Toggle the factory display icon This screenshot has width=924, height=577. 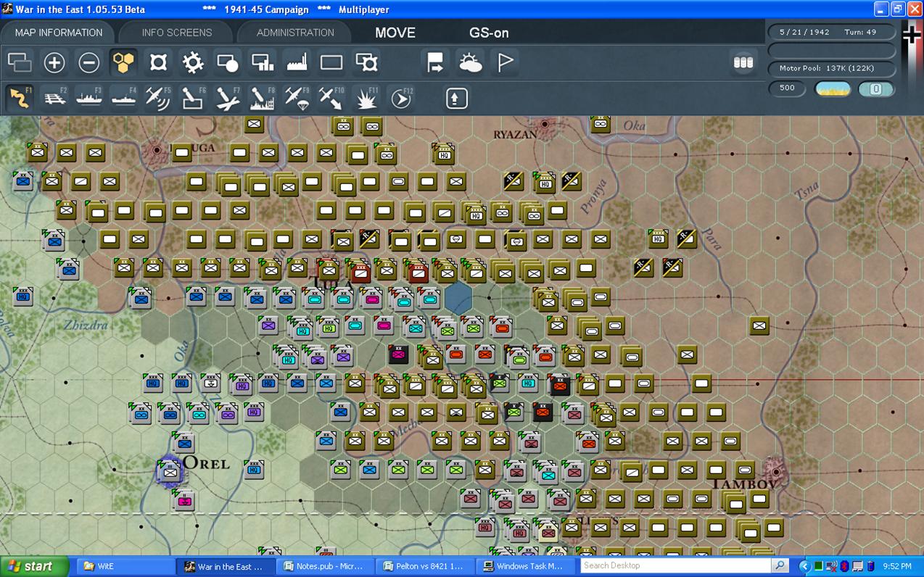coord(297,63)
